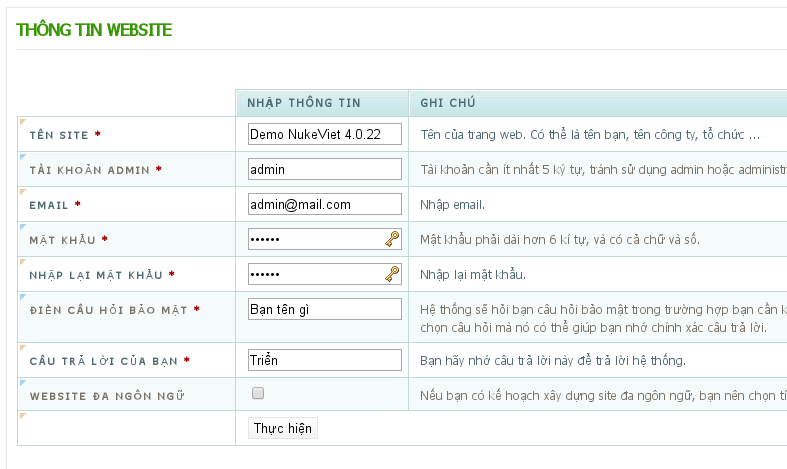787x469 pixels.
Task: Click the blue corner marker beside Email label
Action: pos(22,192)
